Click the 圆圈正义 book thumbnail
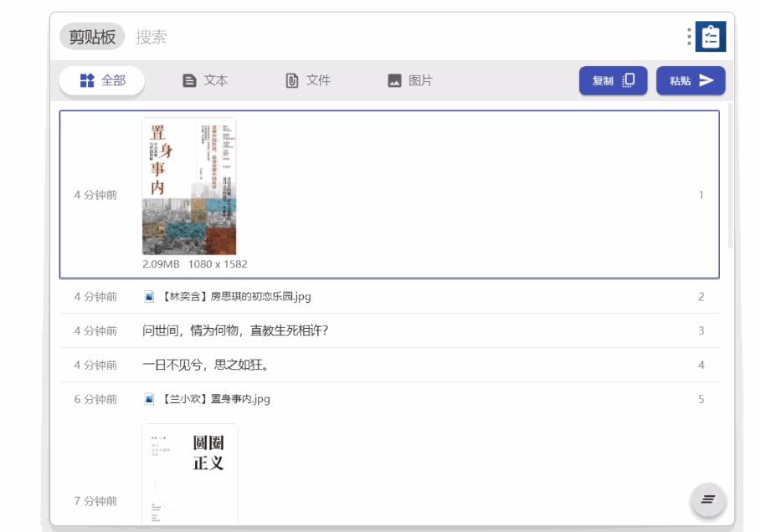The height and width of the screenshot is (532, 761). pos(190,473)
